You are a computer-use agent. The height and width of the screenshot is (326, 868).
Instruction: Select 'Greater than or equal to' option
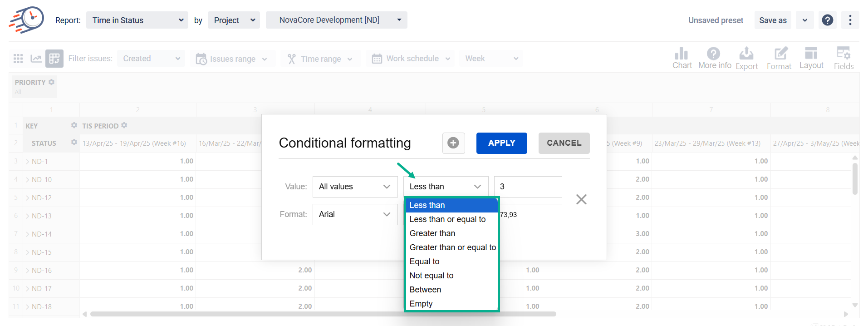452,247
